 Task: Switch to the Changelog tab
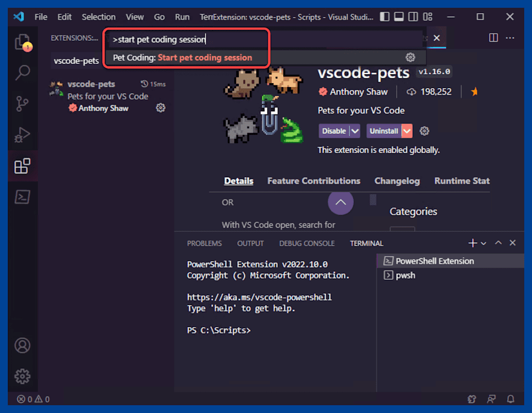397,181
